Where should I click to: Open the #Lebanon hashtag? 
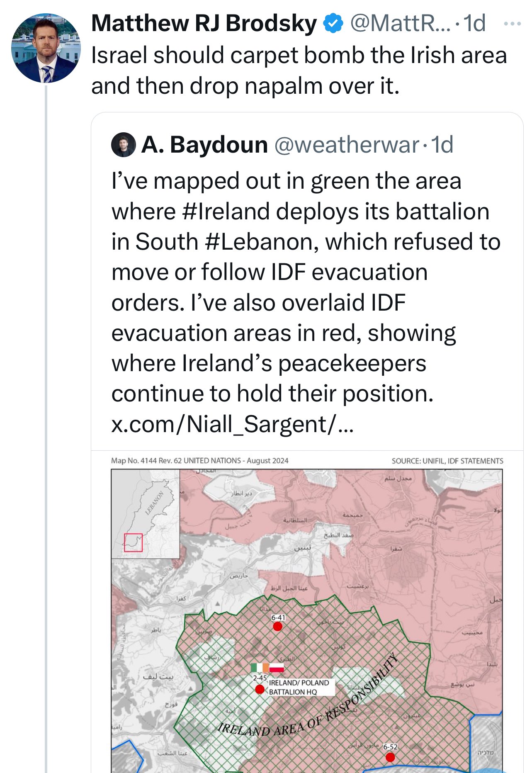(x=262, y=242)
